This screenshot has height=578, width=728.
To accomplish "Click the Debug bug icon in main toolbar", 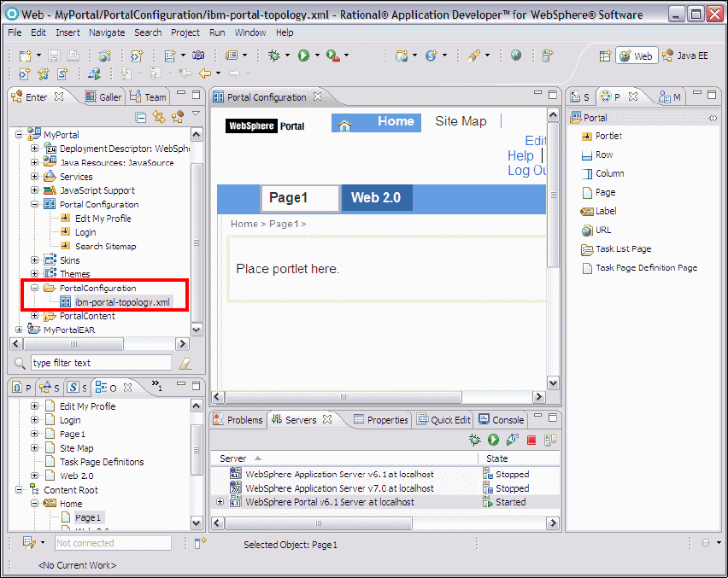I will click(274, 55).
